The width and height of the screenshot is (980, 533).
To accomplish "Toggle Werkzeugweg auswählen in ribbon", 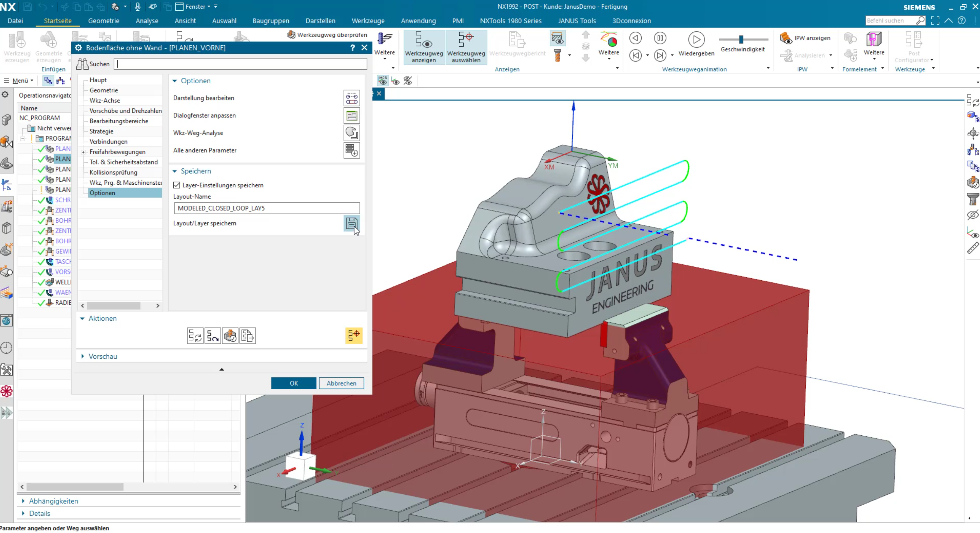I will pos(466,47).
